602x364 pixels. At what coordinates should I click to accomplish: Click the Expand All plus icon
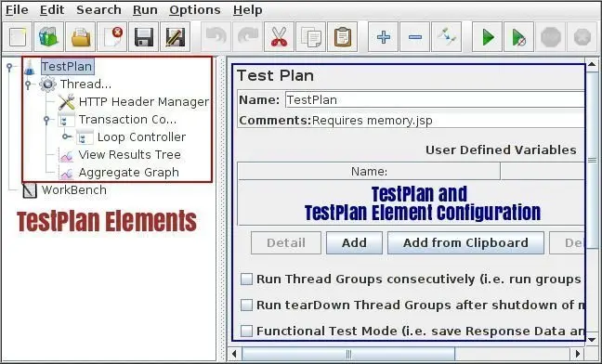(383, 37)
